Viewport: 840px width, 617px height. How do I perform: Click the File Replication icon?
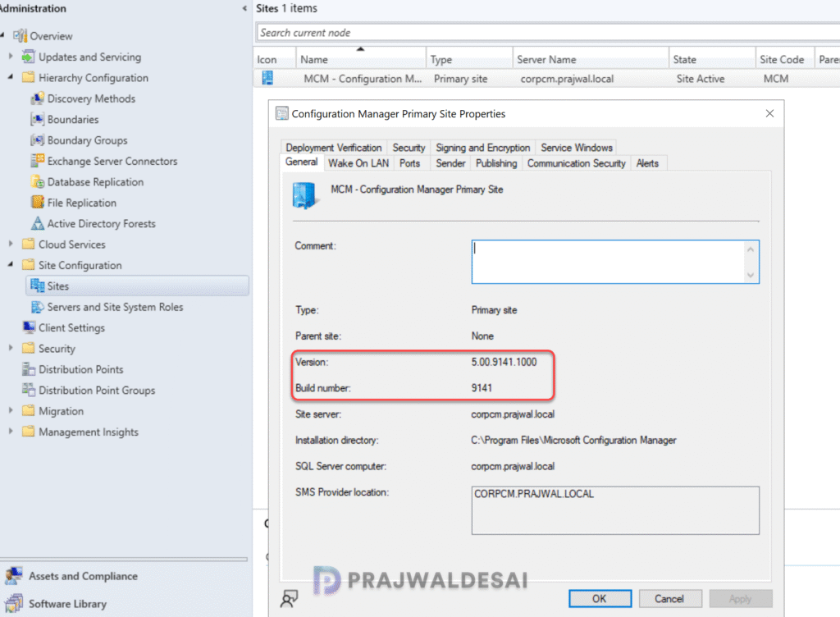click(38, 203)
